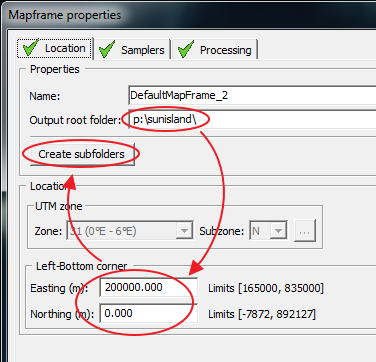Viewport: 376px width, 362px height.
Task: Click the Name input field
Action: (252, 95)
